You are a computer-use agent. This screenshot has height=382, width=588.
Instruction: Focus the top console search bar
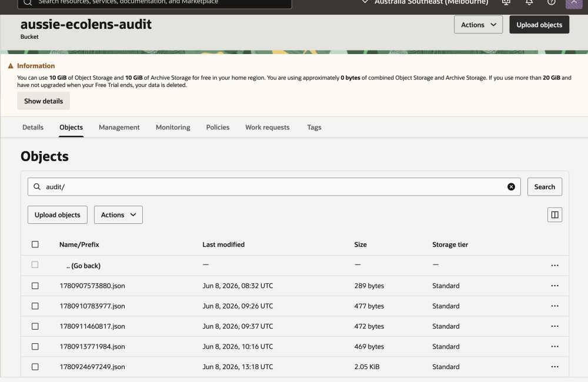(155, 3)
